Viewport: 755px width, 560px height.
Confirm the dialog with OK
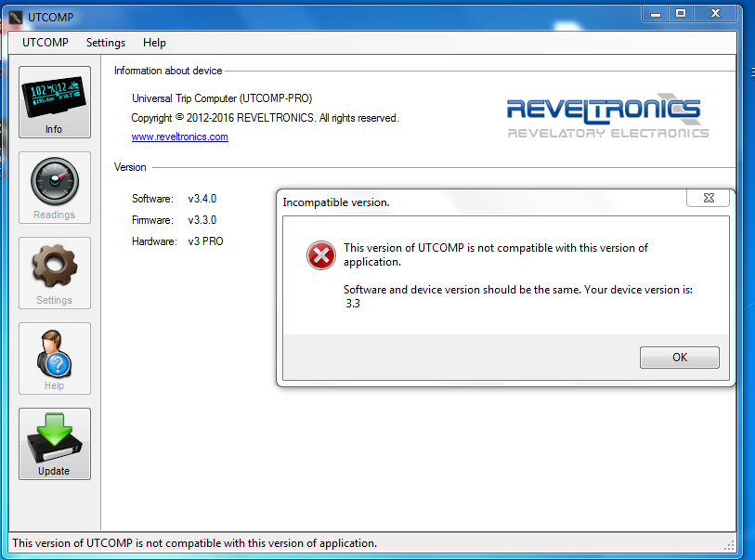[680, 358]
